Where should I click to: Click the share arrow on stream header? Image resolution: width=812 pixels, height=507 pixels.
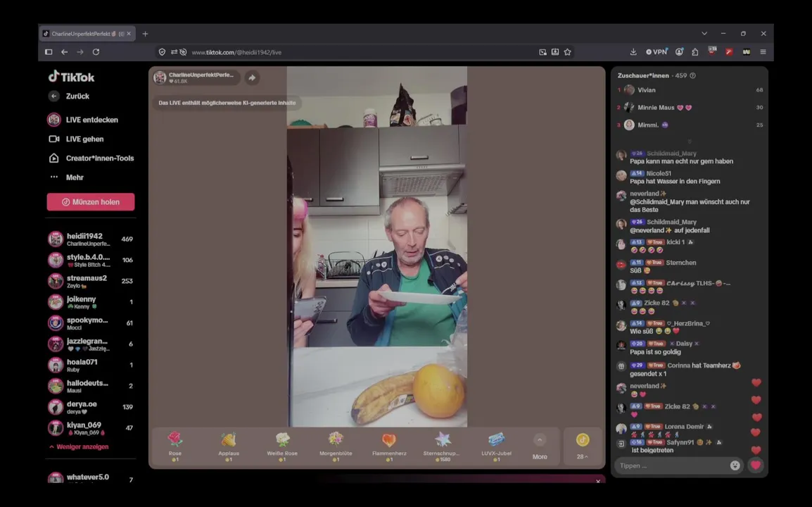(252, 77)
